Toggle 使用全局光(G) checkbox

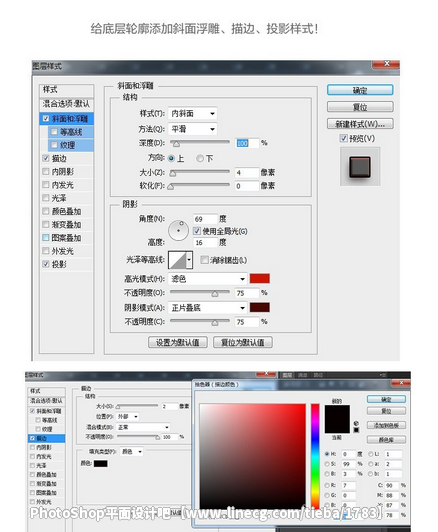(x=197, y=231)
